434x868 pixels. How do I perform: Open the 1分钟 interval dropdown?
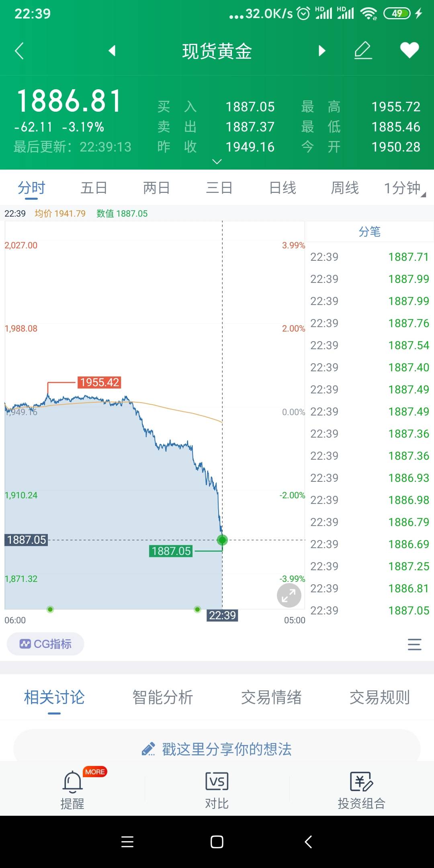coord(403,188)
